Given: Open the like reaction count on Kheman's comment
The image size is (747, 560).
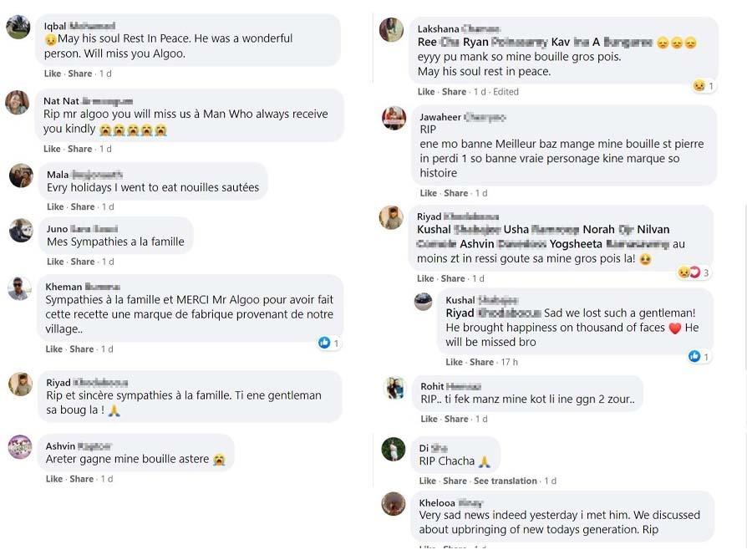Looking at the screenshot, I should 328,343.
